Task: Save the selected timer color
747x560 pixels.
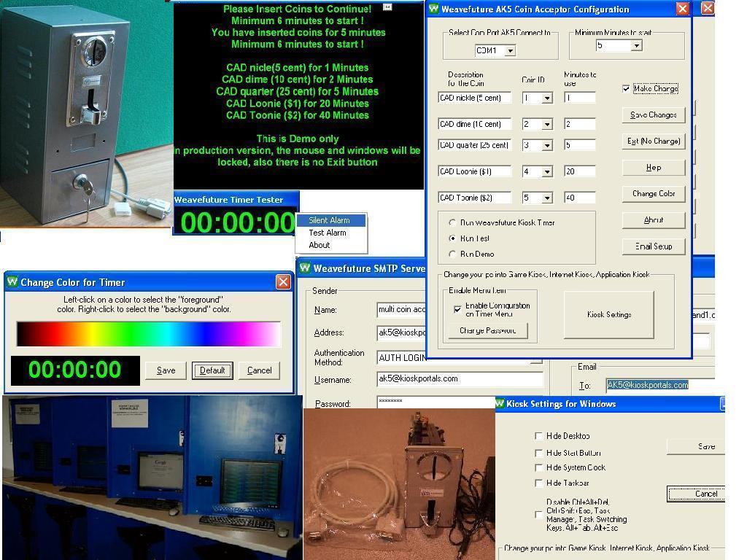Action: [166, 370]
